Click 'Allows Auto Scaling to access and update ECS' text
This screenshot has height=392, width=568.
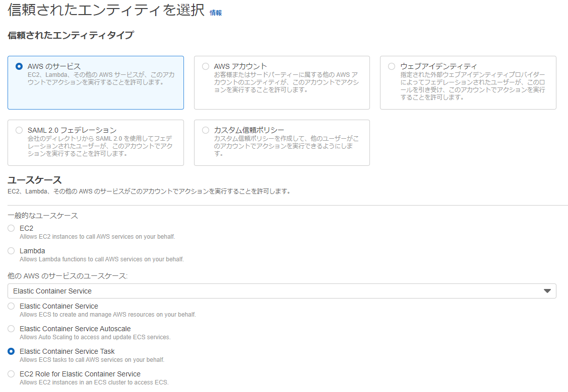[x=95, y=337]
